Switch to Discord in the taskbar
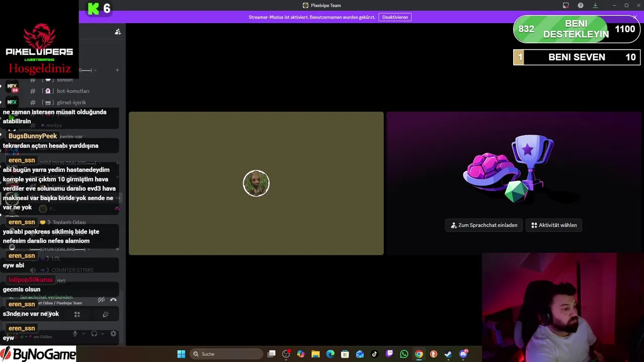Screen dimensions: 644x362 point(463,354)
